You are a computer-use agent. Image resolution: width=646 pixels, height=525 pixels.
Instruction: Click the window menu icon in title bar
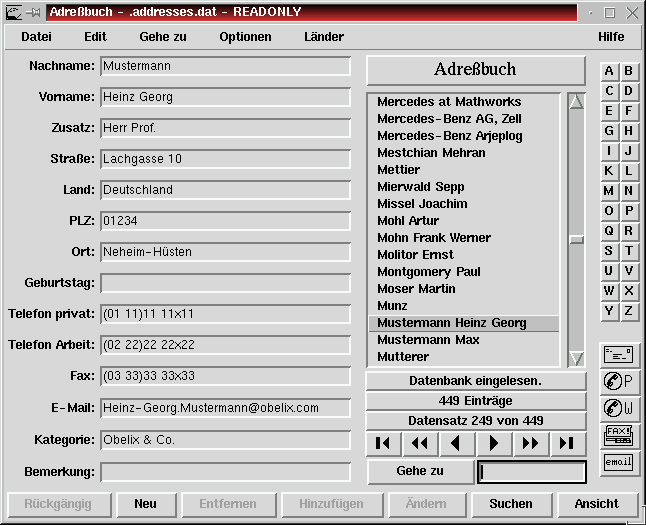click(14, 13)
